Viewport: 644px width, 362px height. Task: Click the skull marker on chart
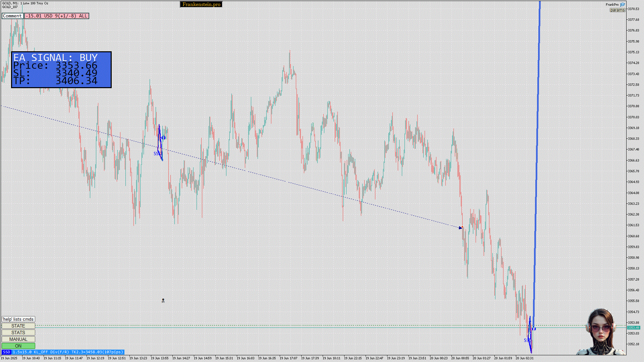[163, 301]
